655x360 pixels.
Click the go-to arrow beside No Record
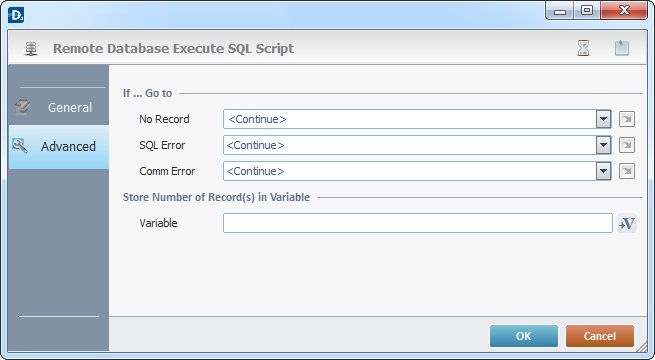[x=627, y=119]
